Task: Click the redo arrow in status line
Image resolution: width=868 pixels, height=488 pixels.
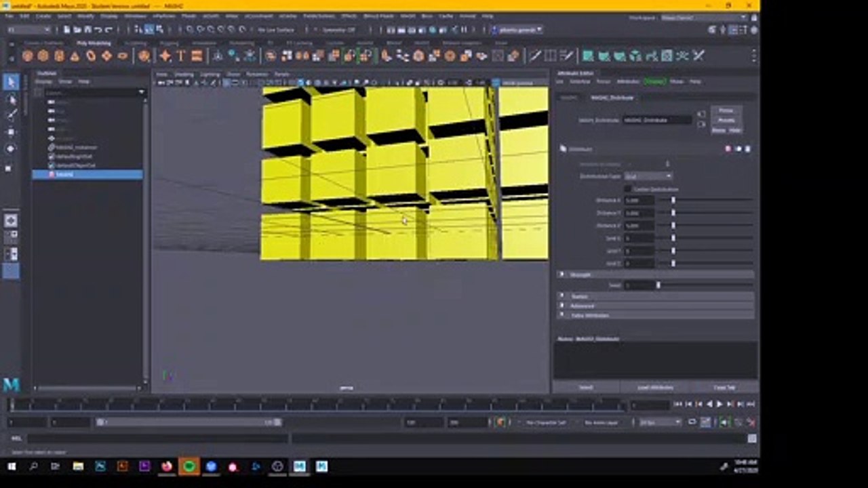Action: [110, 30]
